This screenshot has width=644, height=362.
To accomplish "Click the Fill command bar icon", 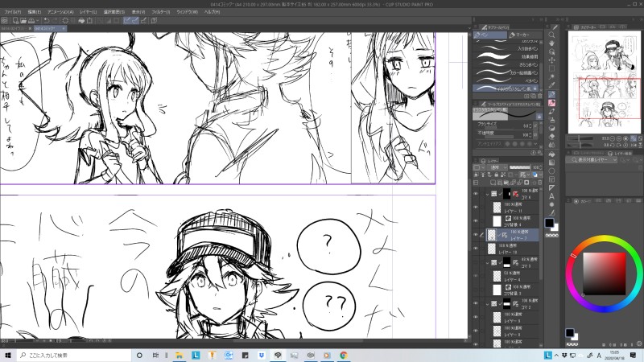I will pyautogui.click(x=81, y=21).
